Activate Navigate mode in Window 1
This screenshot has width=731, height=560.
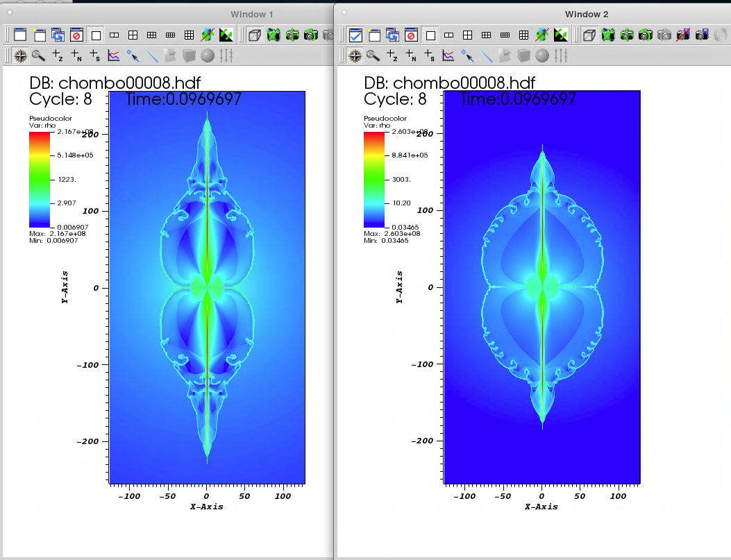click(x=21, y=56)
